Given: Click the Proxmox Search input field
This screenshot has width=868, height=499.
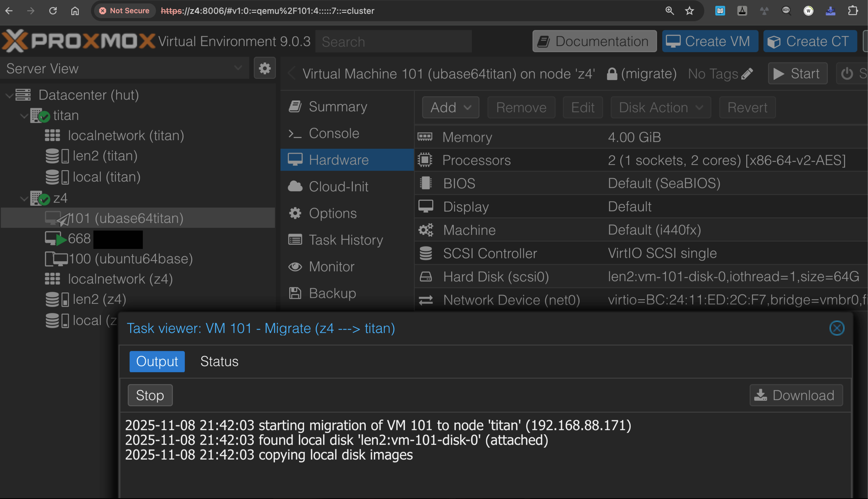Looking at the screenshot, I should (393, 42).
